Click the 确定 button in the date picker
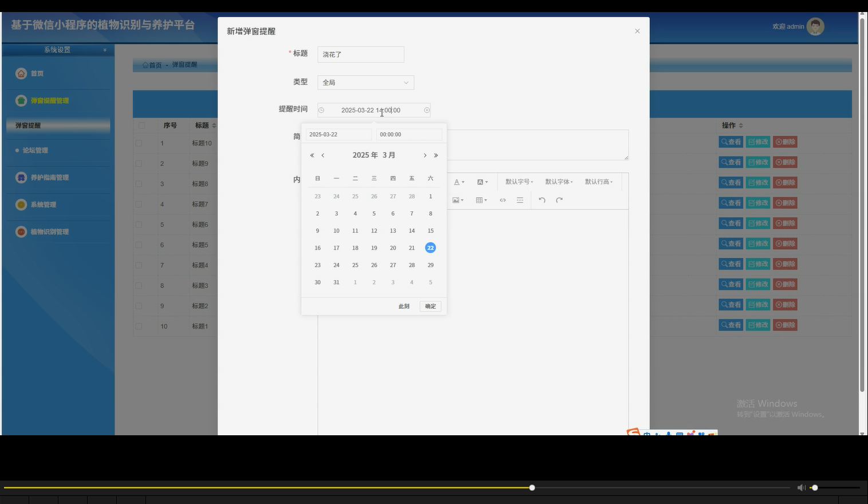Image resolution: width=868 pixels, height=504 pixels. coord(430,306)
